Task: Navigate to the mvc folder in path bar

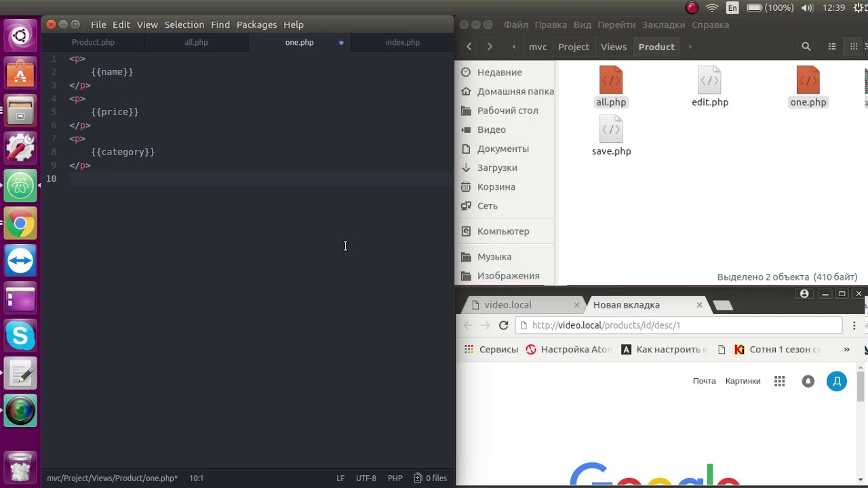Action: tap(538, 47)
